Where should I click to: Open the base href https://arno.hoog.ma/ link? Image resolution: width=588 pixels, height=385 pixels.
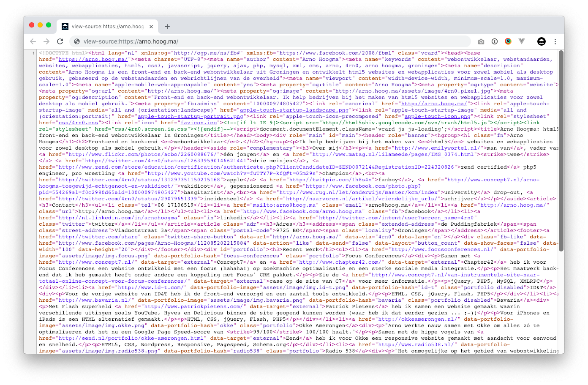93,60
